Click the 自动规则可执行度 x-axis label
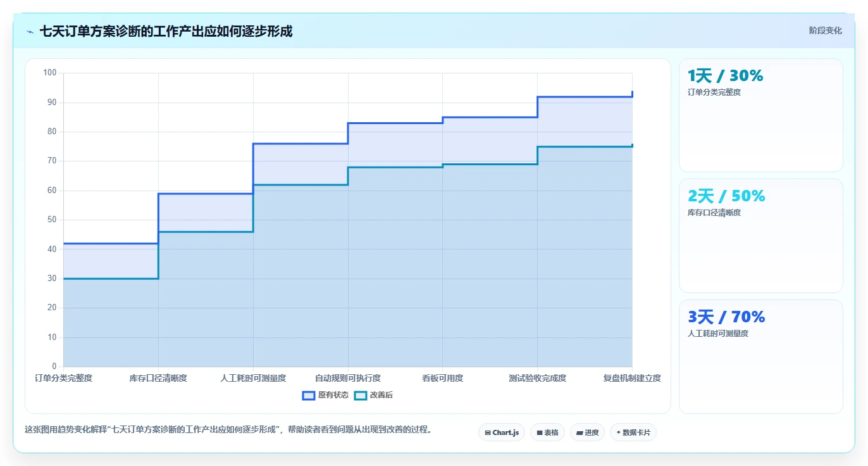 (348, 378)
